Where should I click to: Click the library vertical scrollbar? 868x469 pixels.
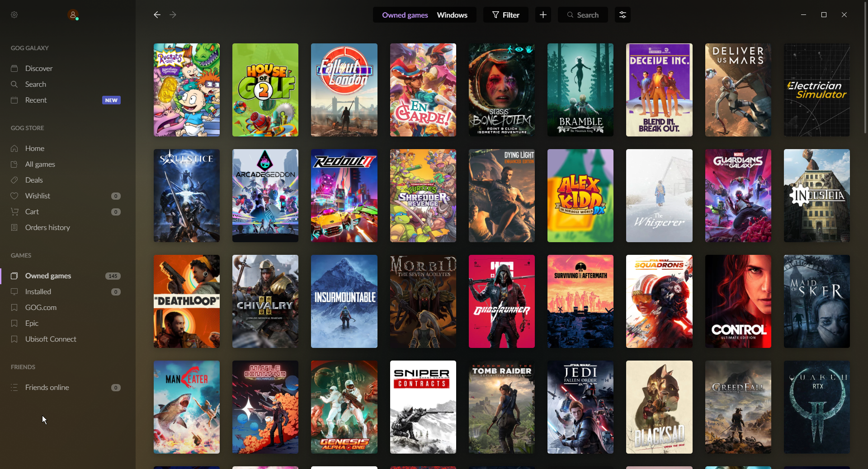coord(865,68)
